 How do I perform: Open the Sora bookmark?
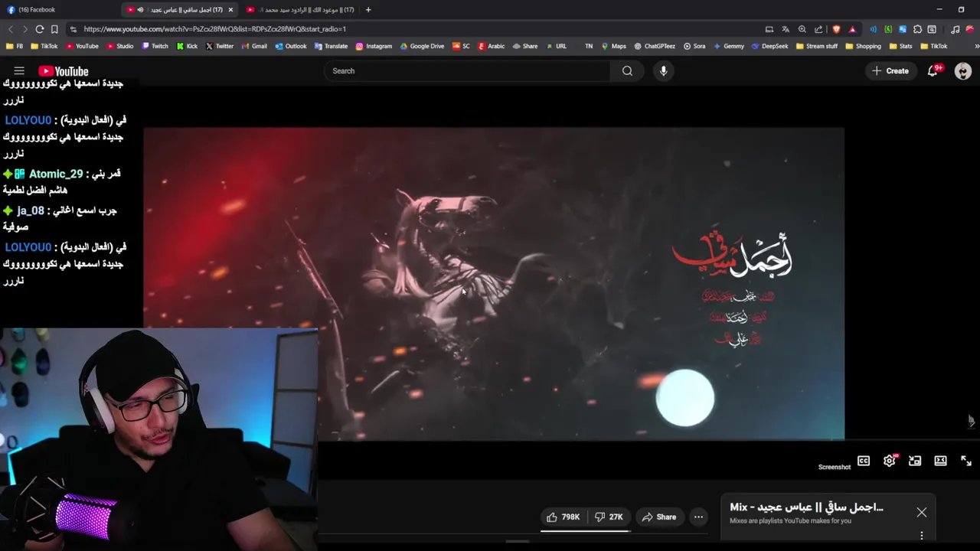694,46
